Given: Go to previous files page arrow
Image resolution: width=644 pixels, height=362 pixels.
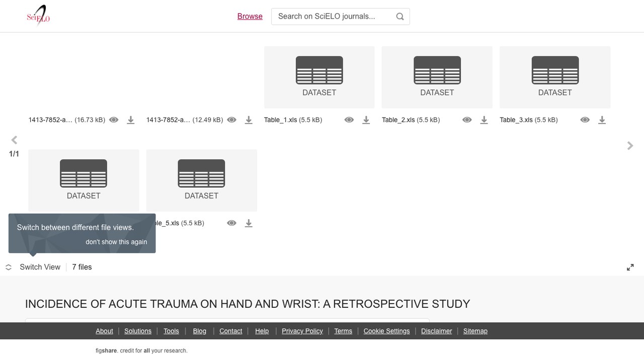Looking at the screenshot, I should coord(14,140).
